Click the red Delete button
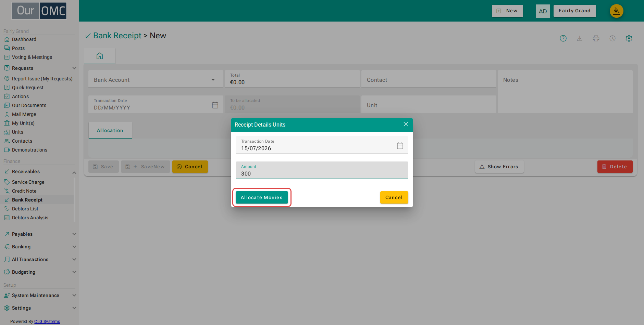Screen dimensions: 644x325 [x=615, y=167]
